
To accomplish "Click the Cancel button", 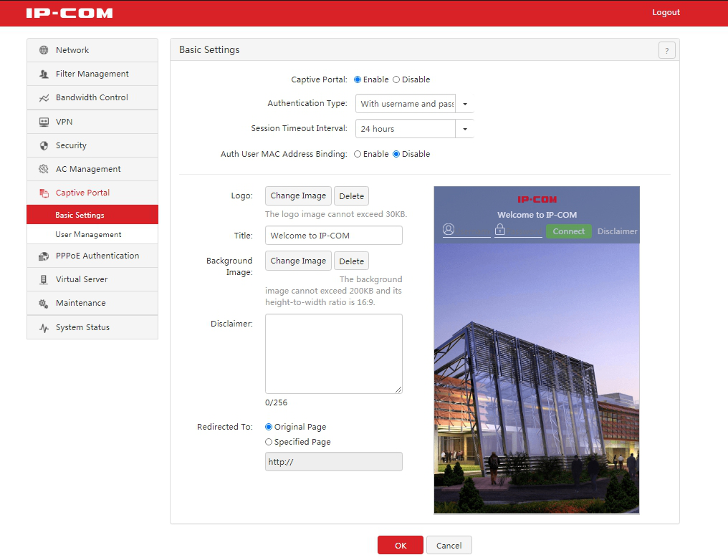I will coord(449,545).
